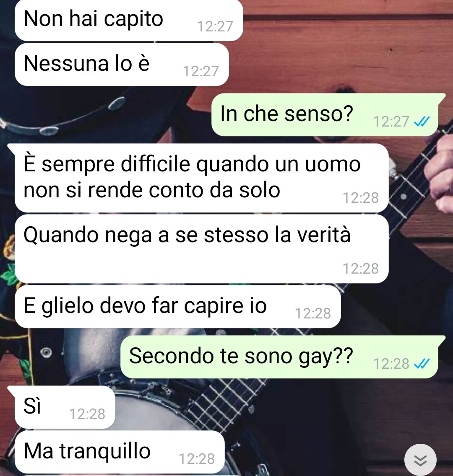This screenshot has height=476, width=453.
Task: Tap the 12:27 timestamp on 'Nessuna lo è'
Action: tap(201, 71)
